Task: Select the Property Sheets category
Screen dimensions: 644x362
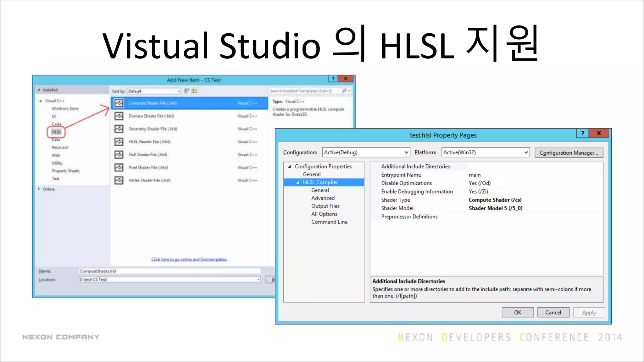Action: pos(66,171)
